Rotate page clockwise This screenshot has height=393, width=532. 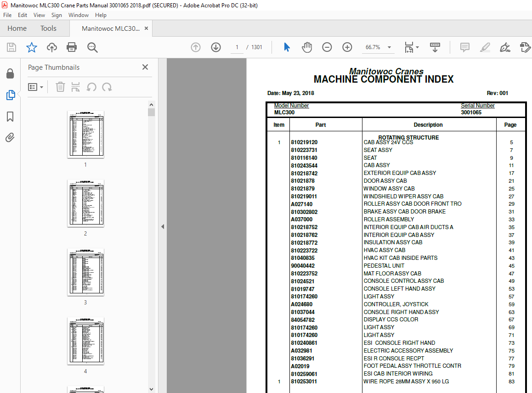(107, 87)
